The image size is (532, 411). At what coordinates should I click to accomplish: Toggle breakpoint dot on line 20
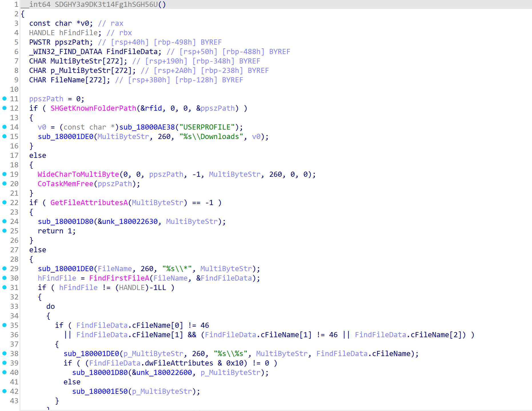click(4, 184)
